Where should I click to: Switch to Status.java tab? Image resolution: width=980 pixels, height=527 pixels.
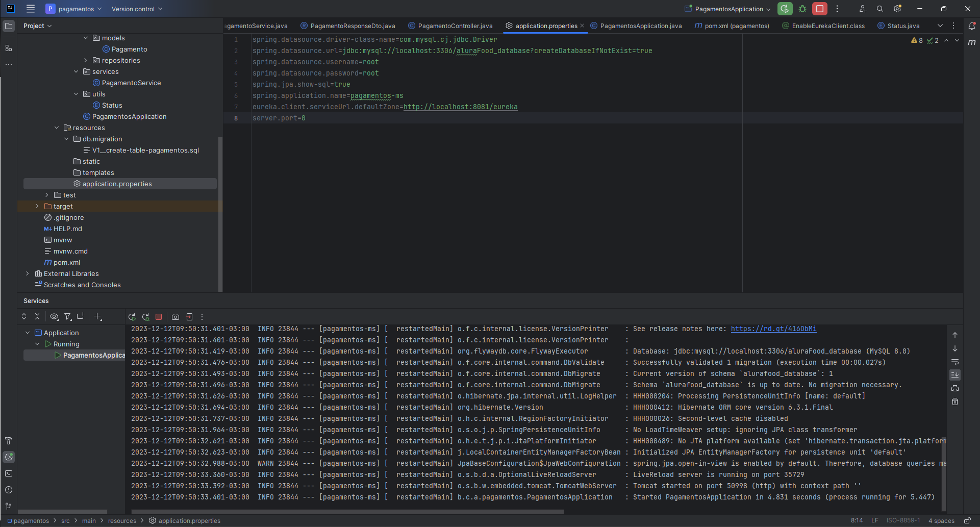pos(898,26)
